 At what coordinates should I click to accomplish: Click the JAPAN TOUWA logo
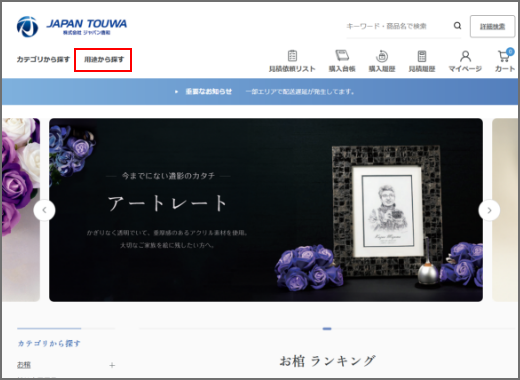click(72, 27)
